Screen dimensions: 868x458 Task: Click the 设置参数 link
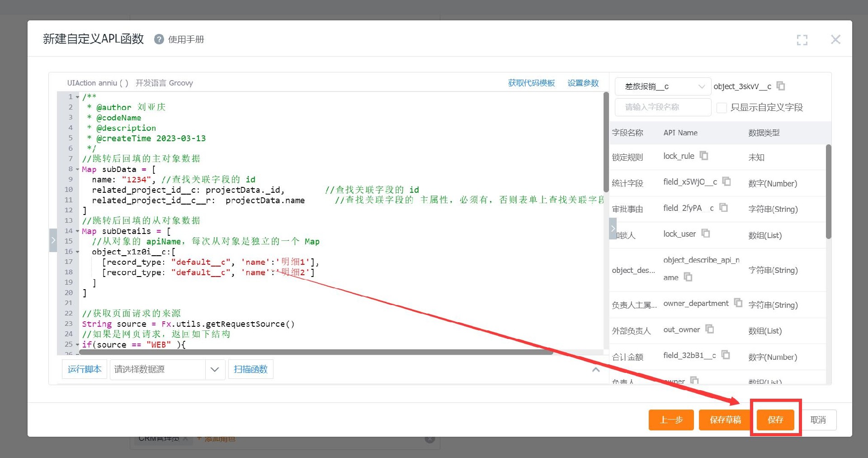tap(583, 83)
